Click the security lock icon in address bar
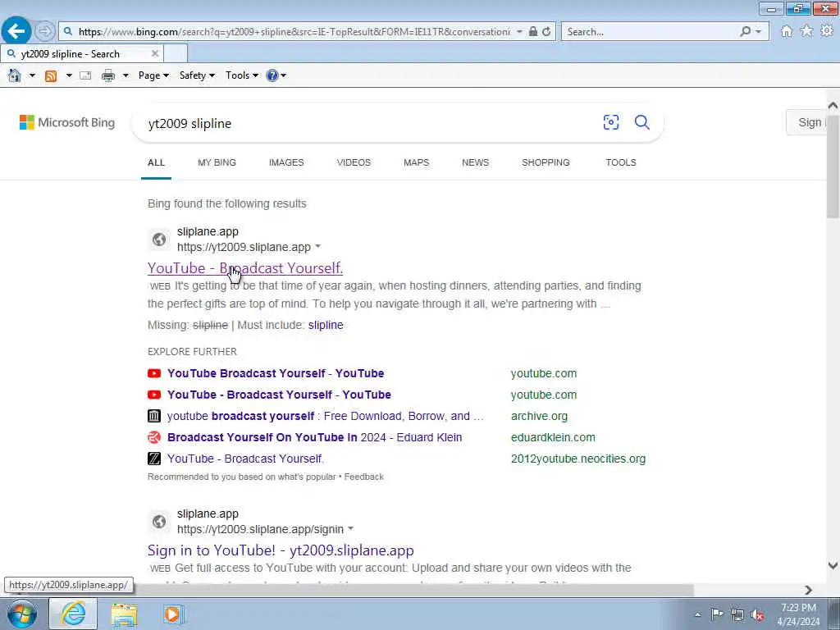Viewport: 840px width, 630px height. click(x=533, y=32)
